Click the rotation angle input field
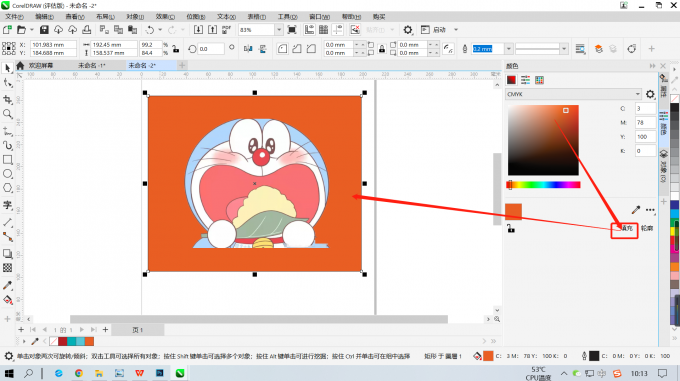 (211, 49)
